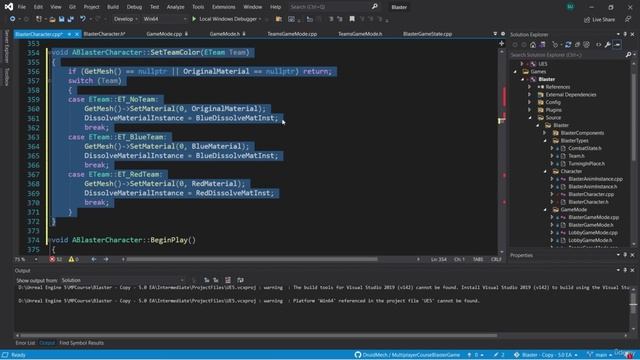Click Show All Files icon in Solution Explorer
640x360 pixels.
pyautogui.click(x=587, y=44)
